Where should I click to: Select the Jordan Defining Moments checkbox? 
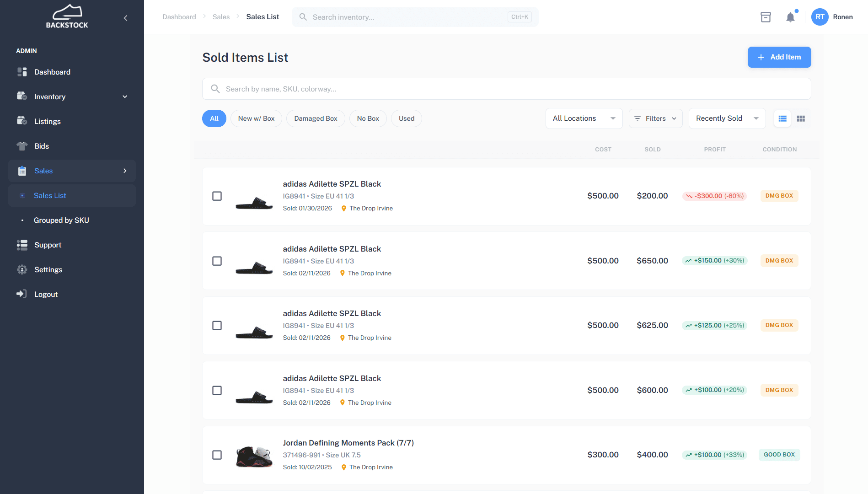click(x=217, y=455)
